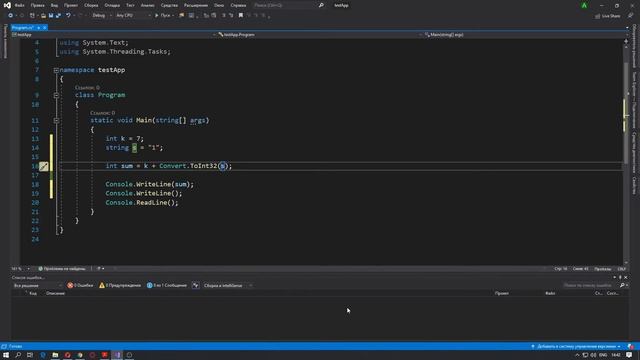Open the testApp project navigation dropdown
The height and width of the screenshot is (360, 640).
click(x=114, y=35)
